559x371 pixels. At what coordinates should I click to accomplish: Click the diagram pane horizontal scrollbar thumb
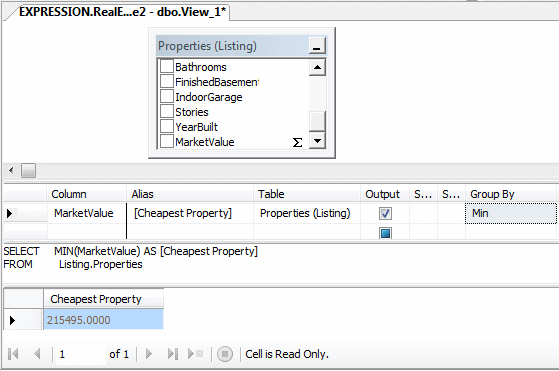(x=28, y=170)
